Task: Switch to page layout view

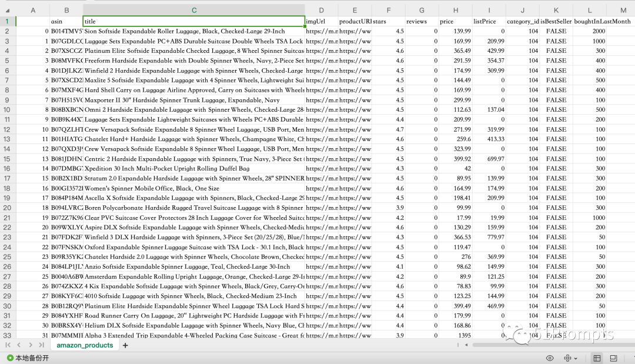Action: pyautogui.click(x=613, y=358)
